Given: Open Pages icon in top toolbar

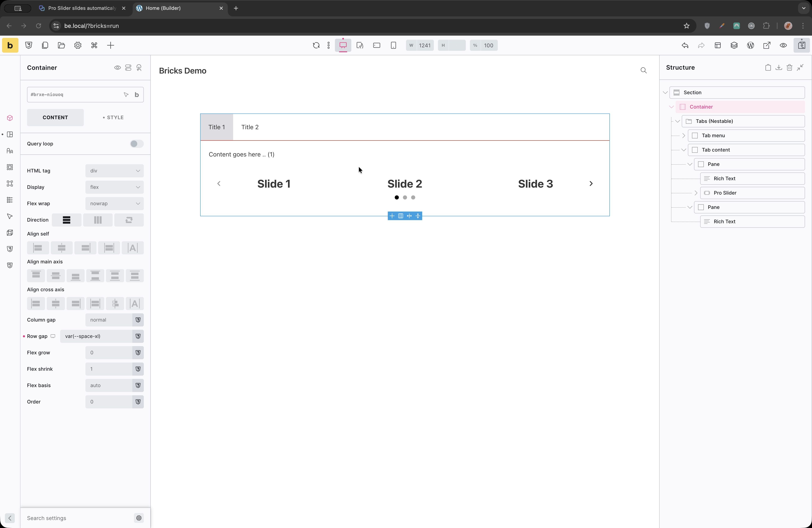Looking at the screenshot, I should coord(45,45).
